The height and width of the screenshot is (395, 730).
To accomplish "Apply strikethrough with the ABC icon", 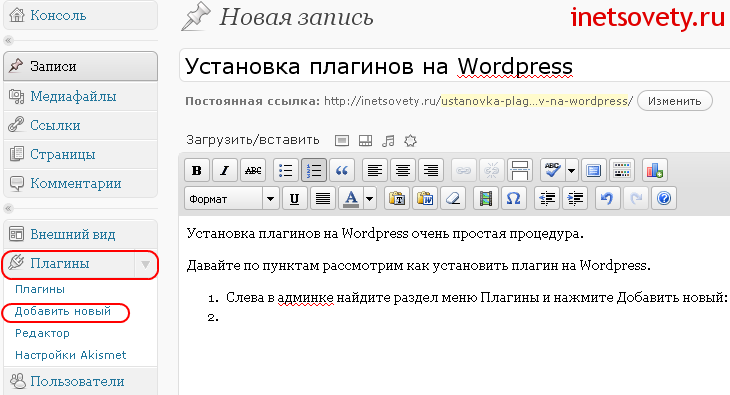I will pyautogui.click(x=253, y=170).
